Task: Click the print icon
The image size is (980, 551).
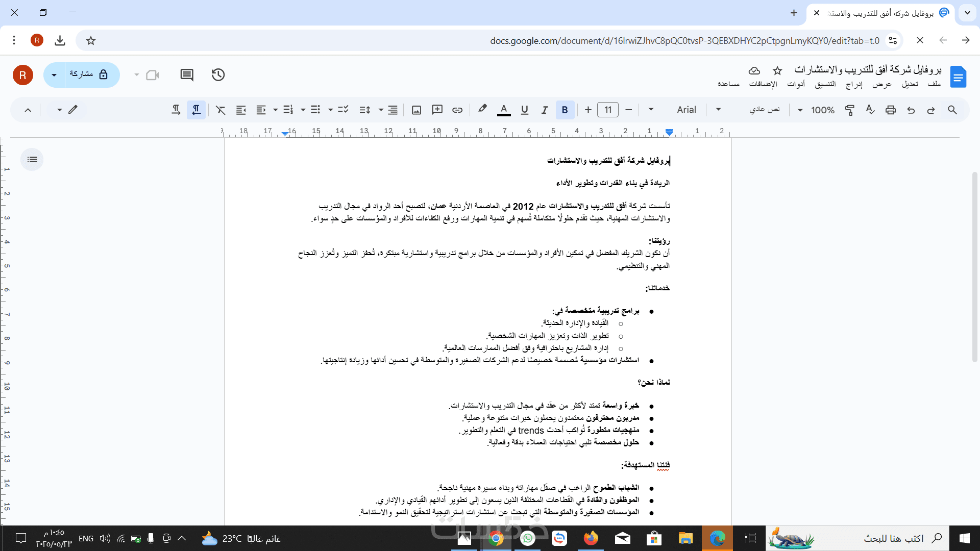Action: coord(891,110)
